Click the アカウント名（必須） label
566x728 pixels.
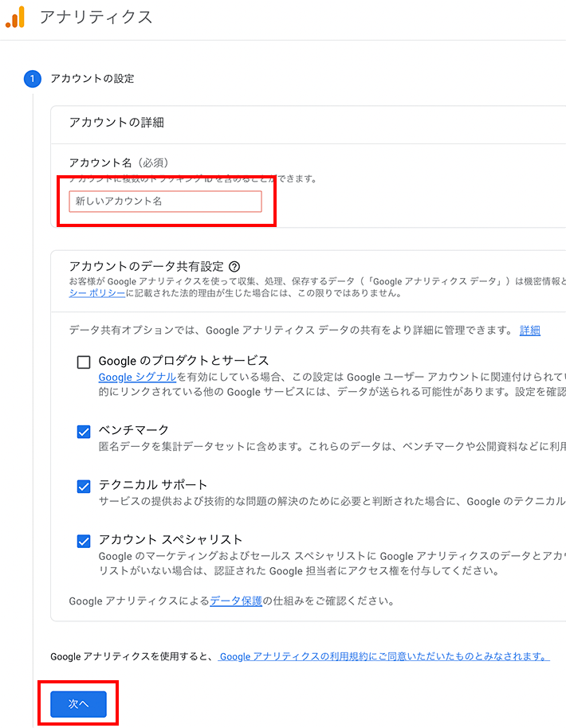pos(119,163)
